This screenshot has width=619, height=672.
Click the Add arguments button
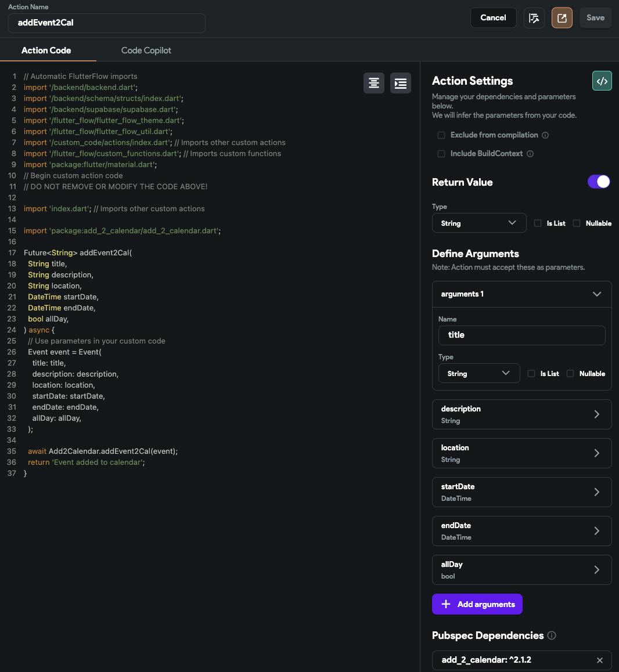tap(477, 604)
